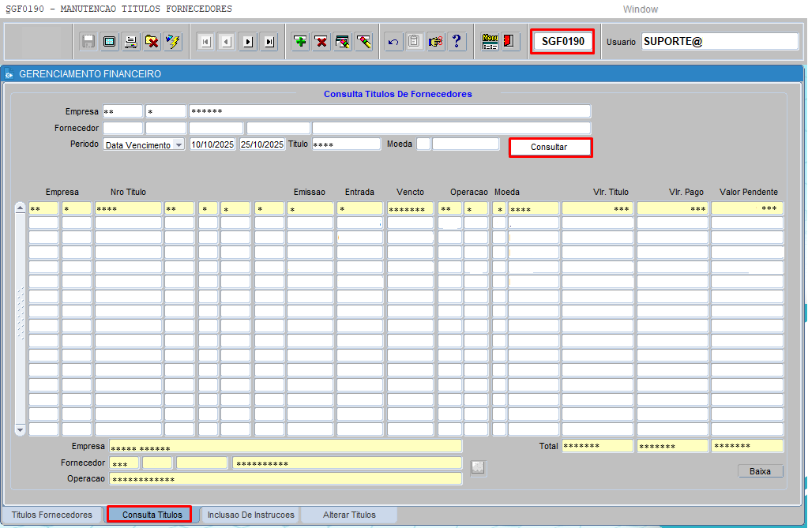Insert a new record with green plus

pos(300,42)
